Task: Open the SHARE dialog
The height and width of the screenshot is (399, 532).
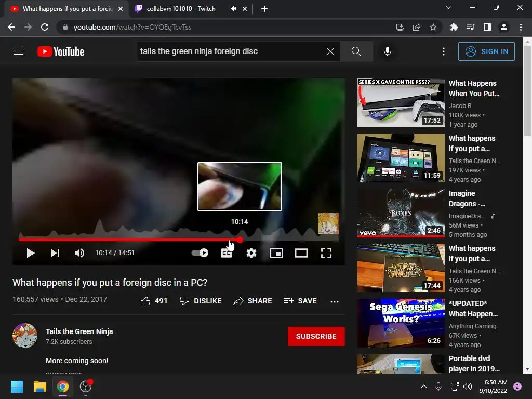Action: [253, 301]
